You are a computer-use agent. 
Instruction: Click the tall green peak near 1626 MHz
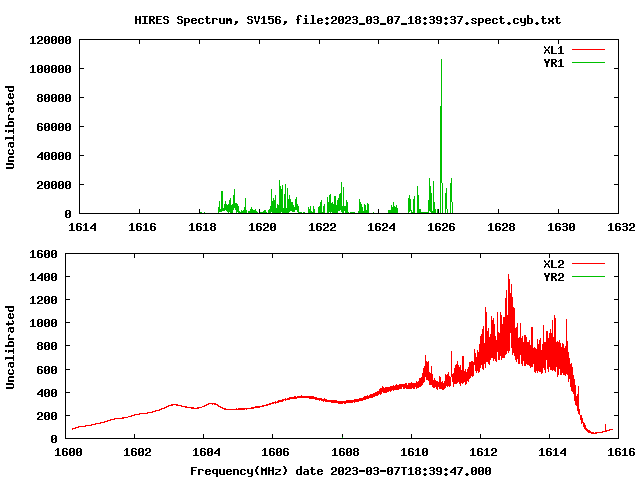(441, 135)
